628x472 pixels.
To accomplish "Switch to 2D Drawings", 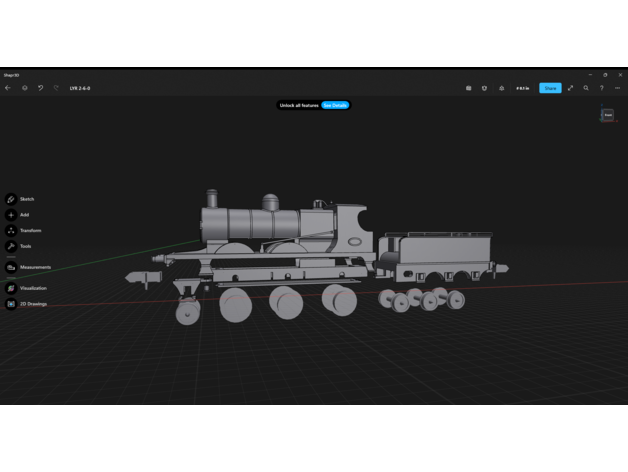I will 11,303.
